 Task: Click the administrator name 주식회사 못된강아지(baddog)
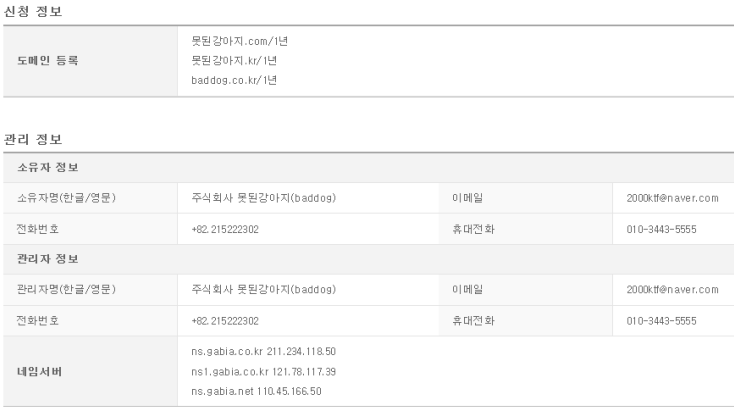[x=264, y=289]
